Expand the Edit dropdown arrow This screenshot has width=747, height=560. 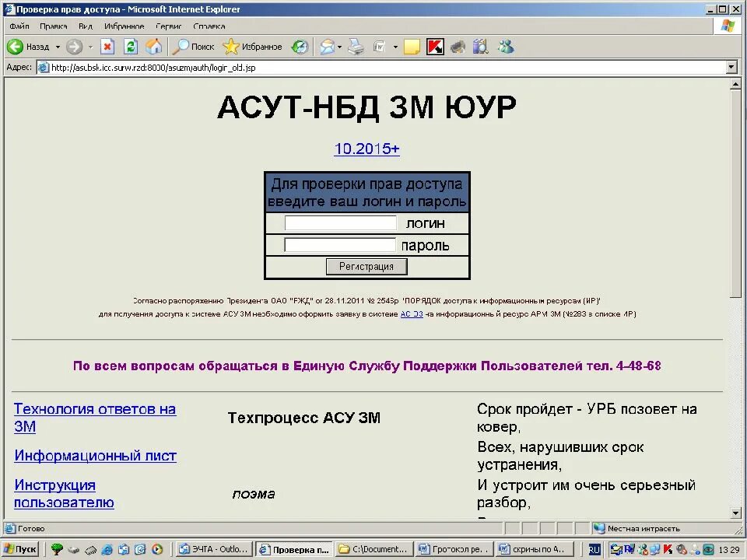pyautogui.click(x=395, y=47)
